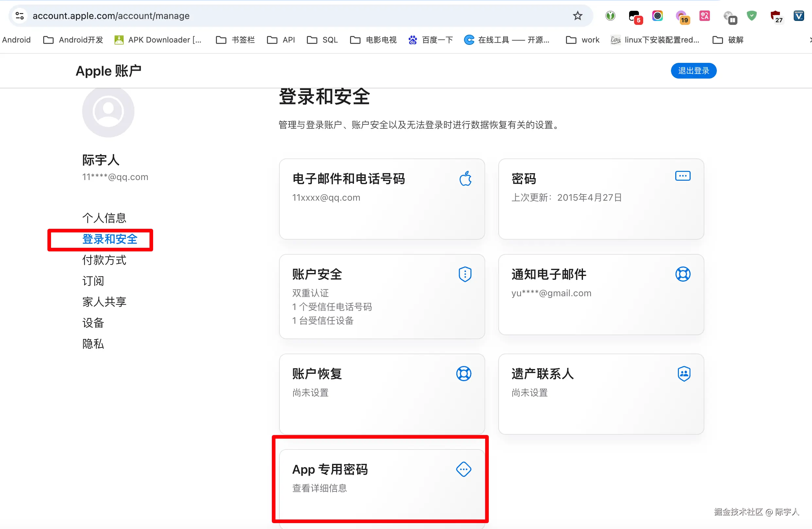The height and width of the screenshot is (529, 812).
Task: Open 家人共享 sidebar section
Action: pos(104,302)
